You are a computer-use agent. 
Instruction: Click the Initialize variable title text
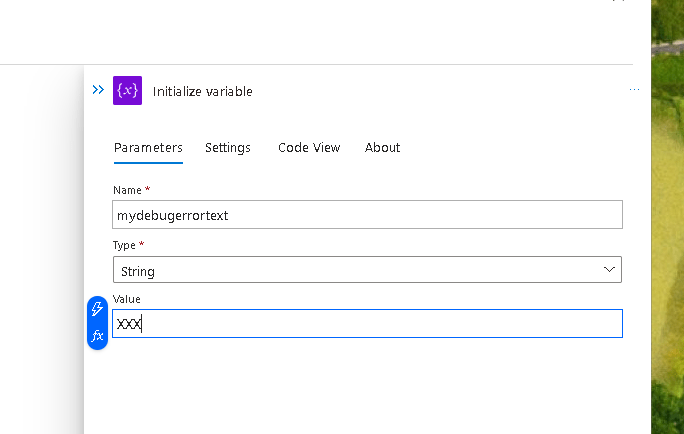pos(202,92)
